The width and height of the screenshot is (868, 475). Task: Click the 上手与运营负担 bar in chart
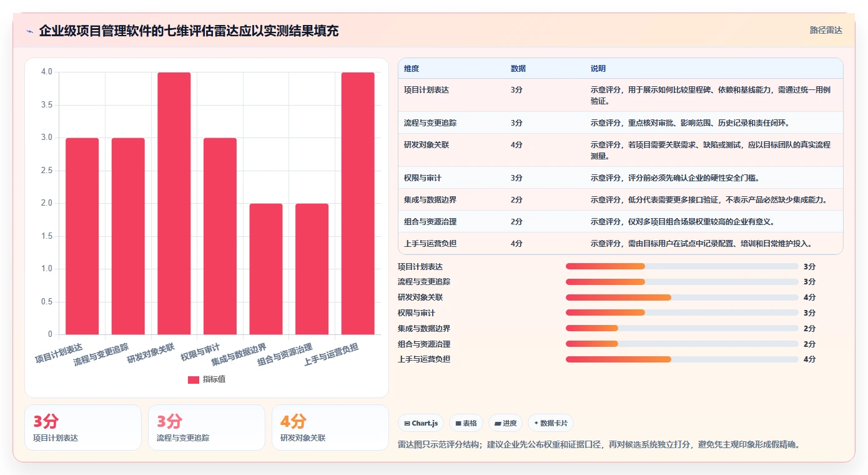click(x=358, y=203)
